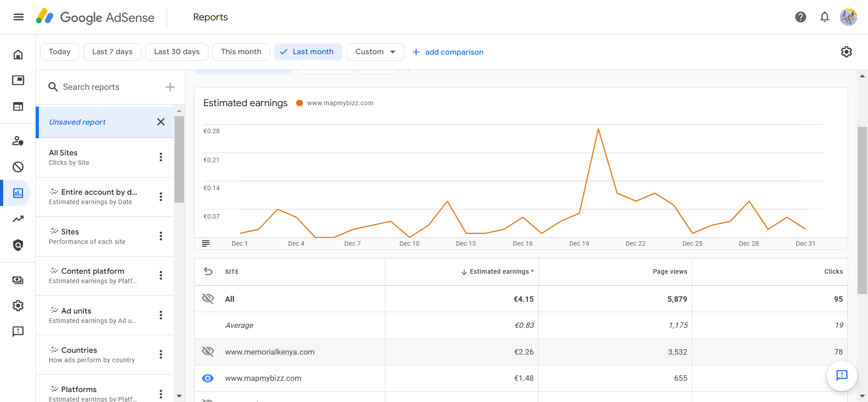Select the Last 30 days range

pyautogui.click(x=177, y=52)
